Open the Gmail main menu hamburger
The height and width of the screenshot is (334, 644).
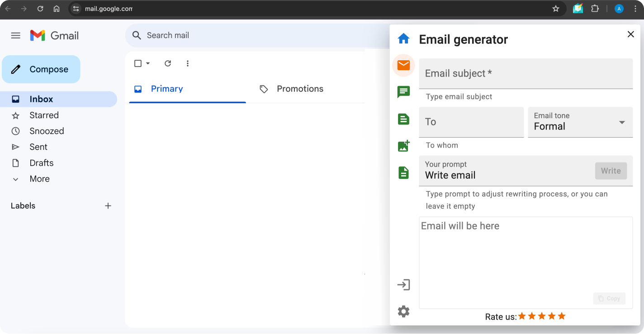click(x=16, y=35)
